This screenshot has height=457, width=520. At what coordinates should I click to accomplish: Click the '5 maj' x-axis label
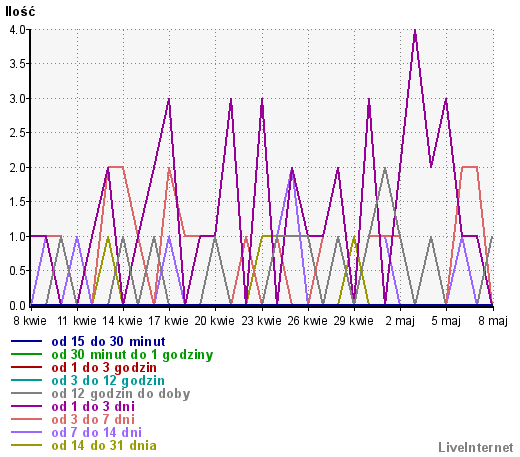pos(446,321)
